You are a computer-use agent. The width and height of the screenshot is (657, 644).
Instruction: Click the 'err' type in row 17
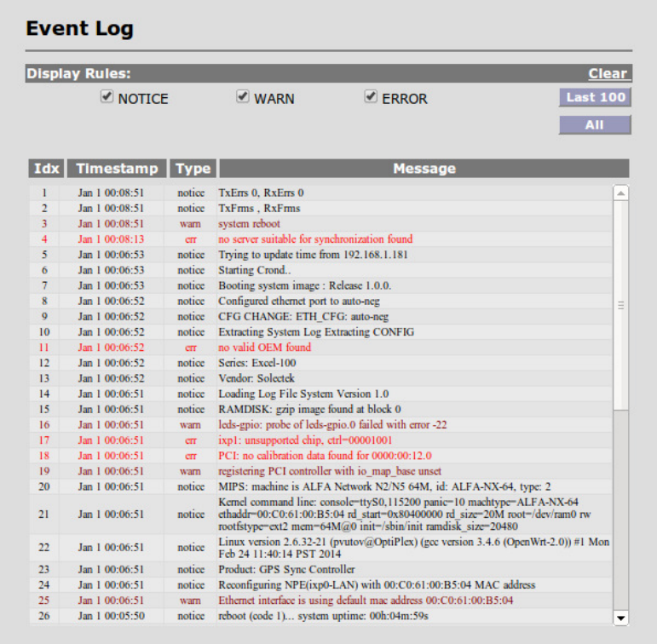tap(191, 440)
